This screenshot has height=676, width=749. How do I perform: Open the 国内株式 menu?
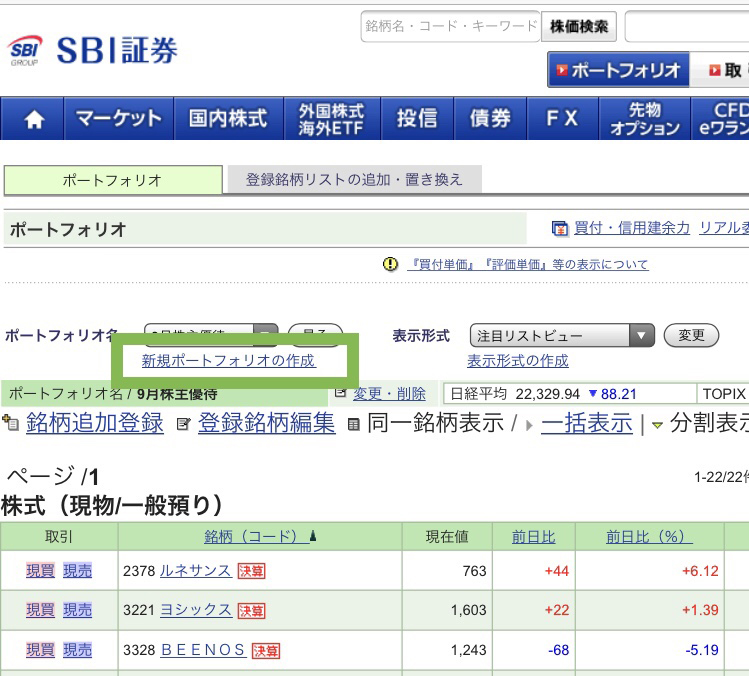(x=228, y=118)
